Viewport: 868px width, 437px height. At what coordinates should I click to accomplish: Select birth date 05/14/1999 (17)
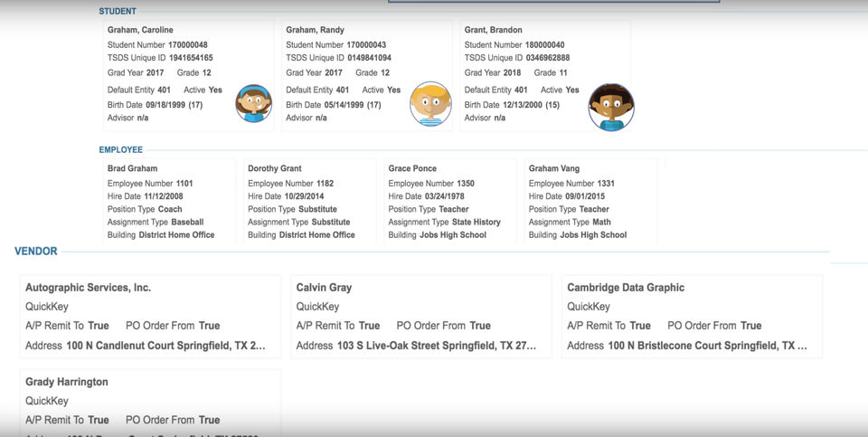[352, 105]
